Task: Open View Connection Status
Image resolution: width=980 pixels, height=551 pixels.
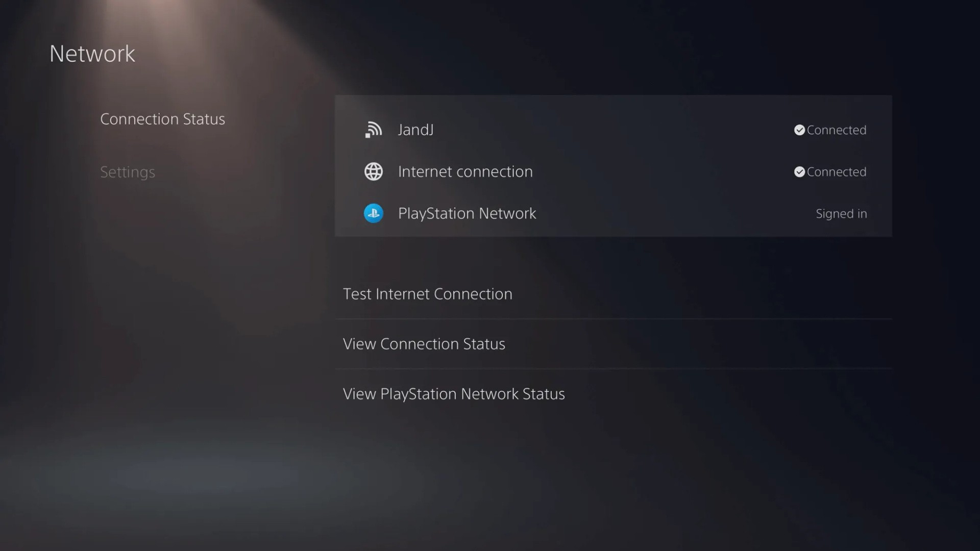Action: click(x=424, y=344)
